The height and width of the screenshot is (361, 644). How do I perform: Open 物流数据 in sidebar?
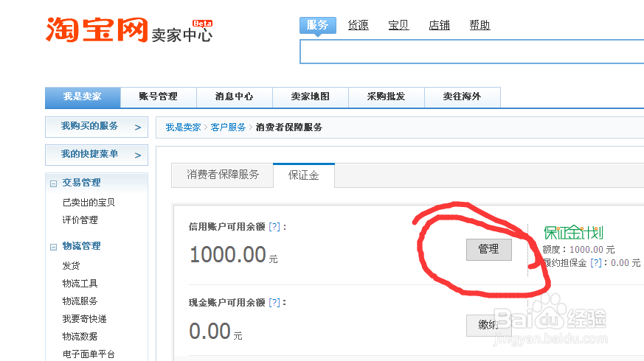[x=80, y=337]
